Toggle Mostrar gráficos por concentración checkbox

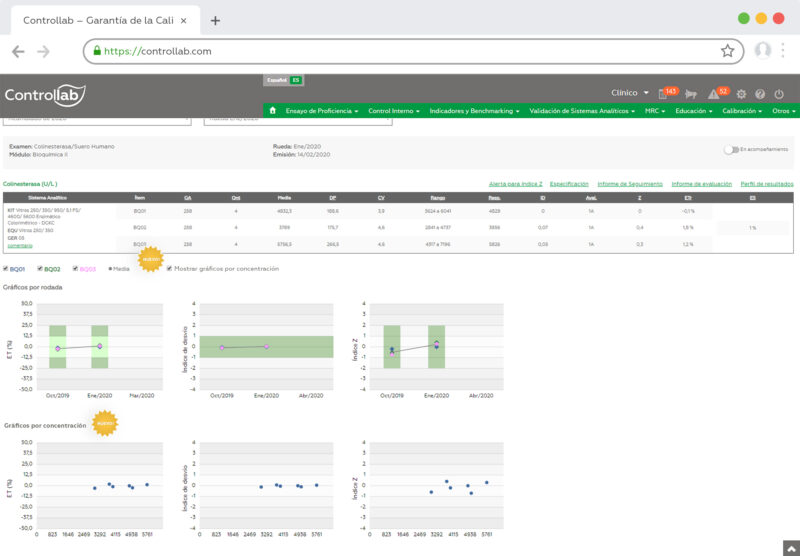tap(169, 268)
